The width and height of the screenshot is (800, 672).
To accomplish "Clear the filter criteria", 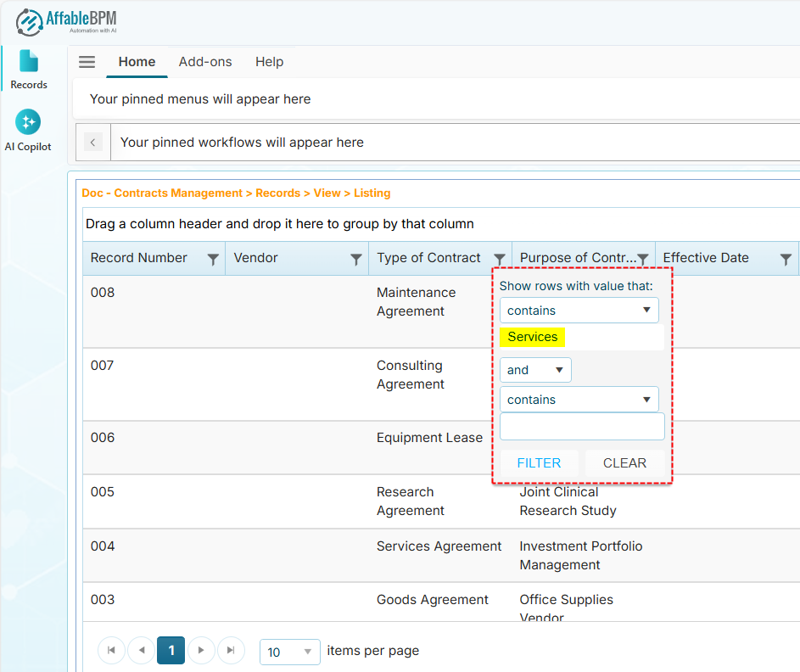I will tap(624, 462).
